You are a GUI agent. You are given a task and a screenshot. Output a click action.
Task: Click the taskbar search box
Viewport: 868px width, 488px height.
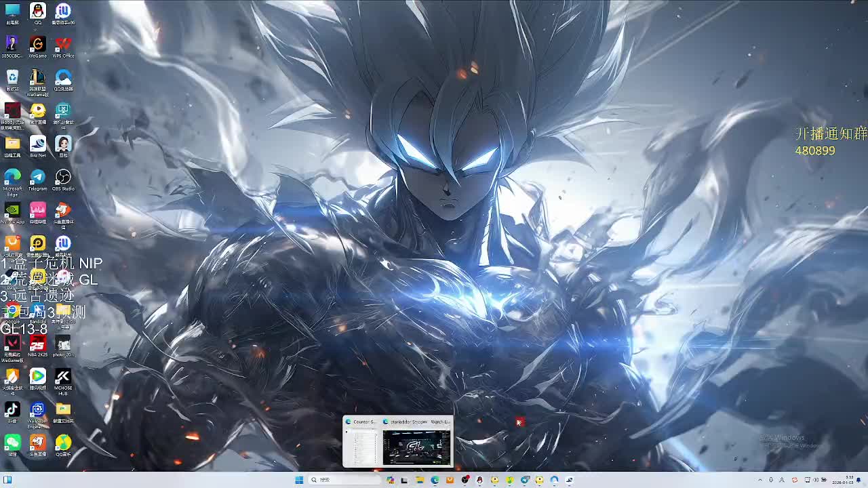(344, 480)
